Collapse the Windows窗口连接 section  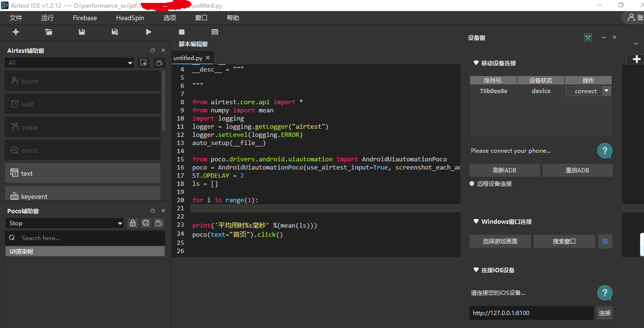pos(476,221)
